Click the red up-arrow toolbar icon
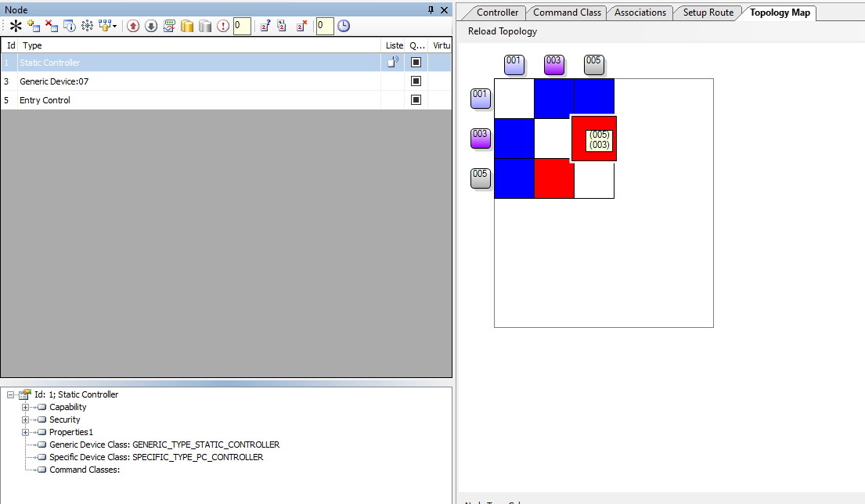This screenshot has height=504, width=865. (133, 26)
